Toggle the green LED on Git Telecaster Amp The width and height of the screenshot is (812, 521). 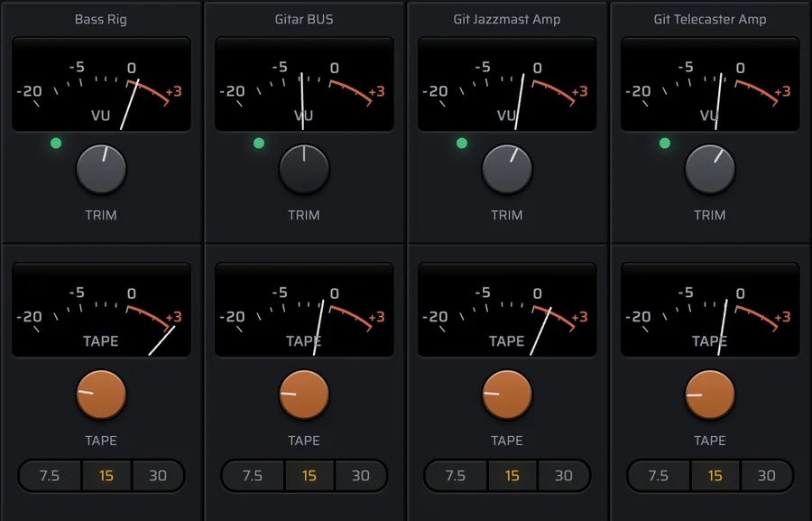pyautogui.click(x=665, y=143)
